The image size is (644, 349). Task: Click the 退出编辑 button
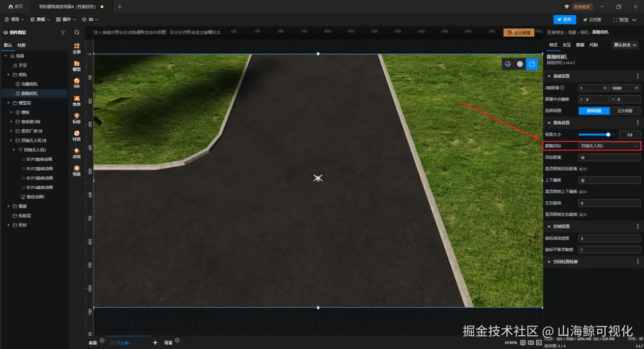[518, 33]
